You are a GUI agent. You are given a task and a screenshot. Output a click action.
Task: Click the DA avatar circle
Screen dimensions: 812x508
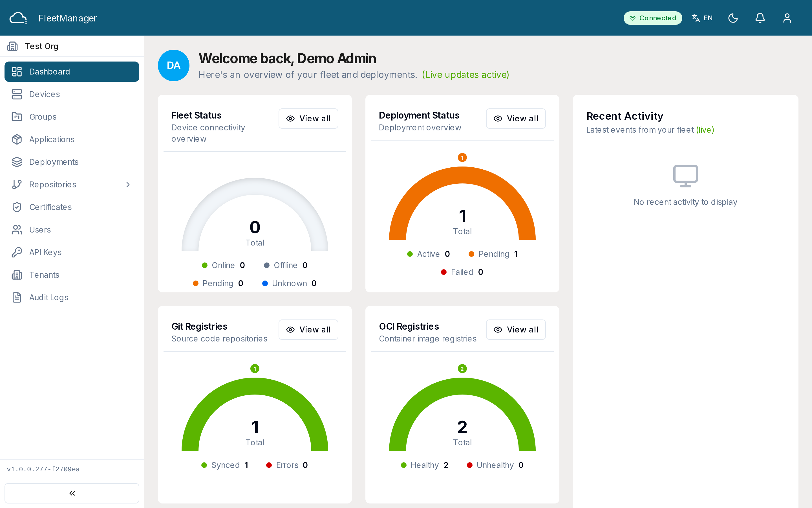click(173, 65)
